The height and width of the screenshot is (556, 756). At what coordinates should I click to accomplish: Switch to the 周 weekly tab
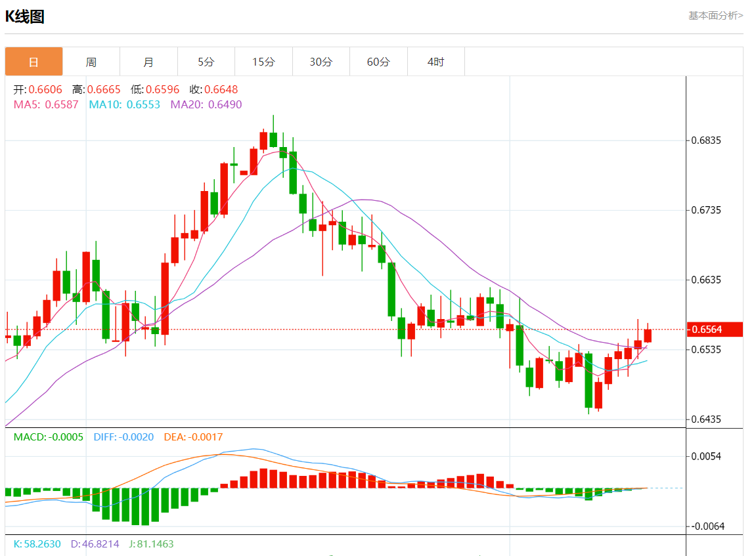tap(91, 62)
